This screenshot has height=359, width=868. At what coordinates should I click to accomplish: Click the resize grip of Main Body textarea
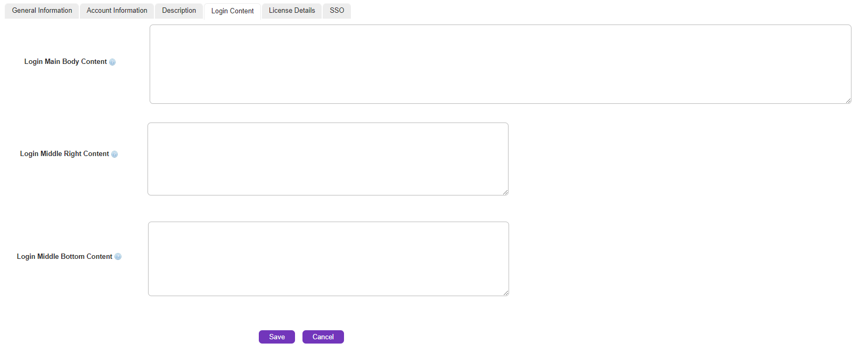tap(848, 100)
